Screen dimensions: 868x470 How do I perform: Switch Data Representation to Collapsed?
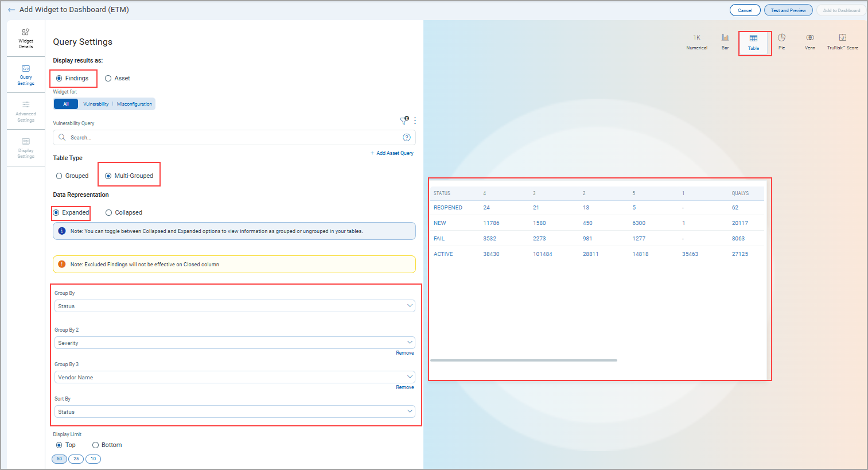coord(109,212)
